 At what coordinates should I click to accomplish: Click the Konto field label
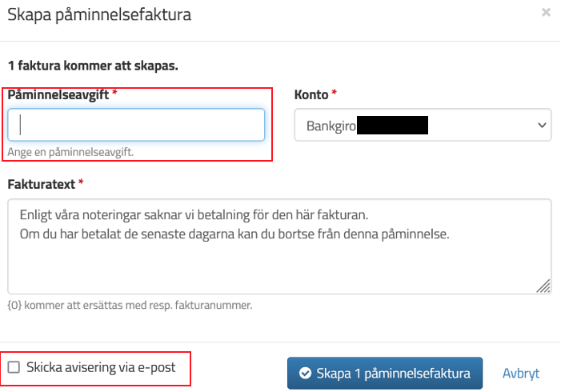click(x=311, y=94)
